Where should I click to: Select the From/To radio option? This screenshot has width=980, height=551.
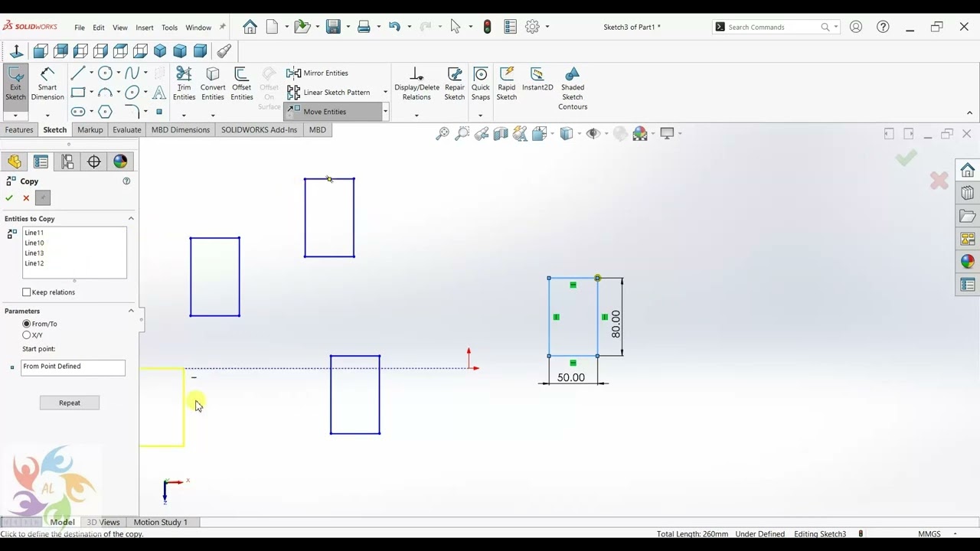[27, 324]
